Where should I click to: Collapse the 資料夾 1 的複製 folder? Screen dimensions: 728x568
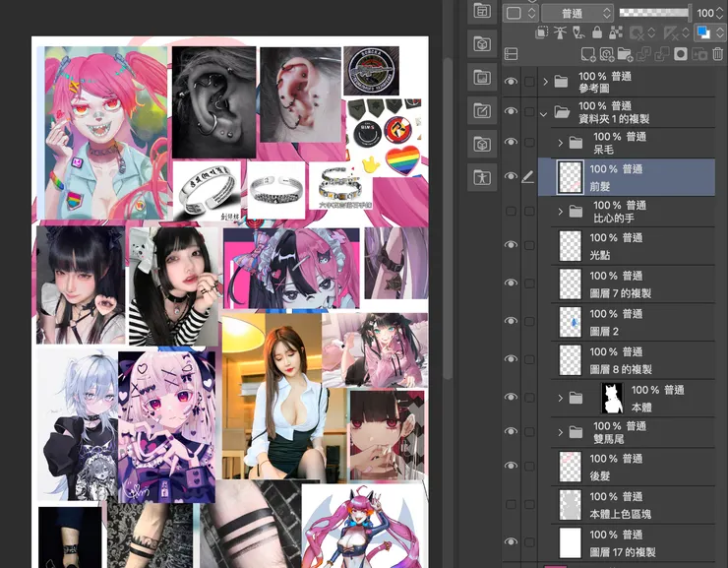(544, 114)
